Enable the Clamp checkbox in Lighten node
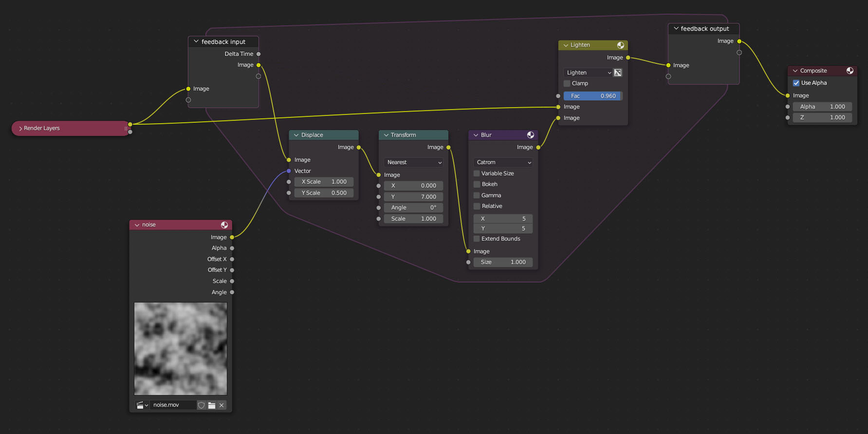Viewport: 868px width, 434px height. coord(567,83)
